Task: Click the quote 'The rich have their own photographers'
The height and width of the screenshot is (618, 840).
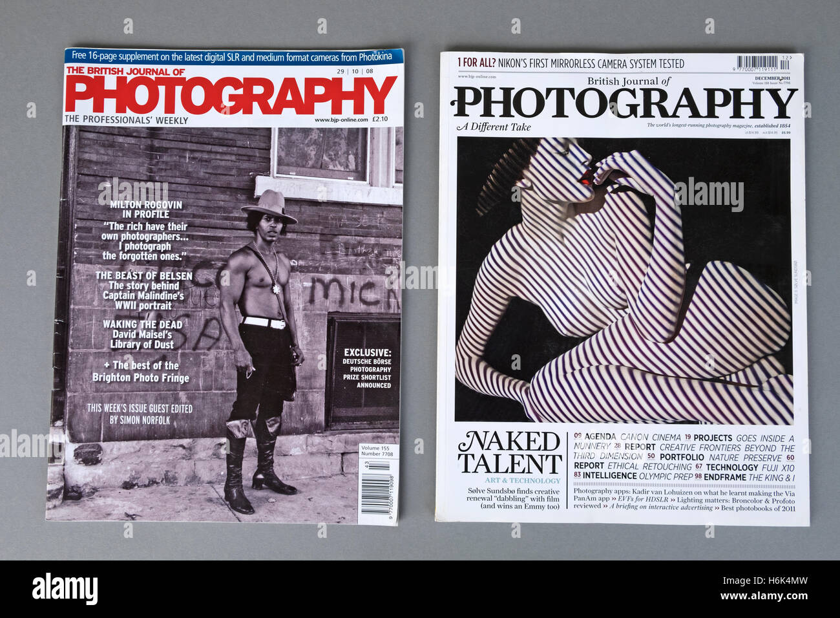Action: [145, 241]
